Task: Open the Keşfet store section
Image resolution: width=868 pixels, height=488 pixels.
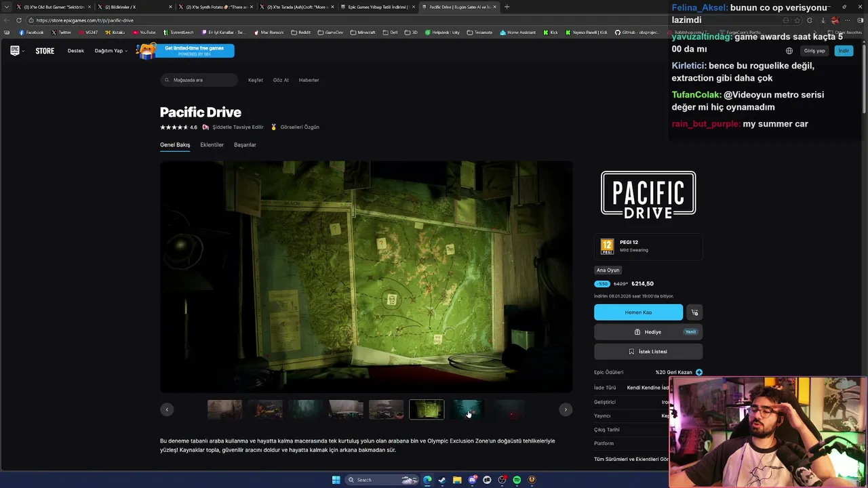Action: click(256, 80)
